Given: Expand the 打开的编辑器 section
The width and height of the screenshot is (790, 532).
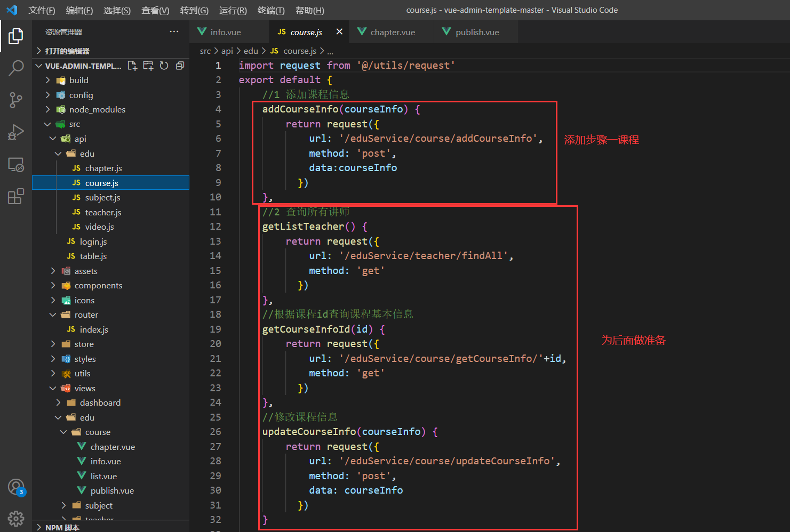Looking at the screenshot, I should click(110, 51).
